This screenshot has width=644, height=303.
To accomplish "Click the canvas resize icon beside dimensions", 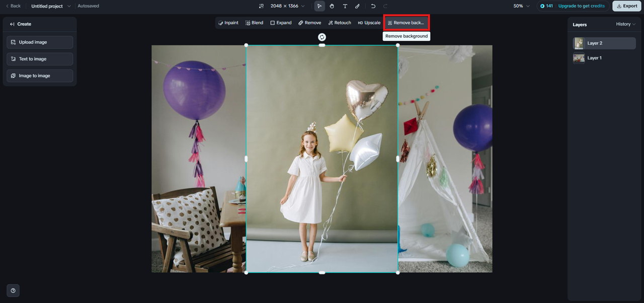I will [x=261, y=6].
